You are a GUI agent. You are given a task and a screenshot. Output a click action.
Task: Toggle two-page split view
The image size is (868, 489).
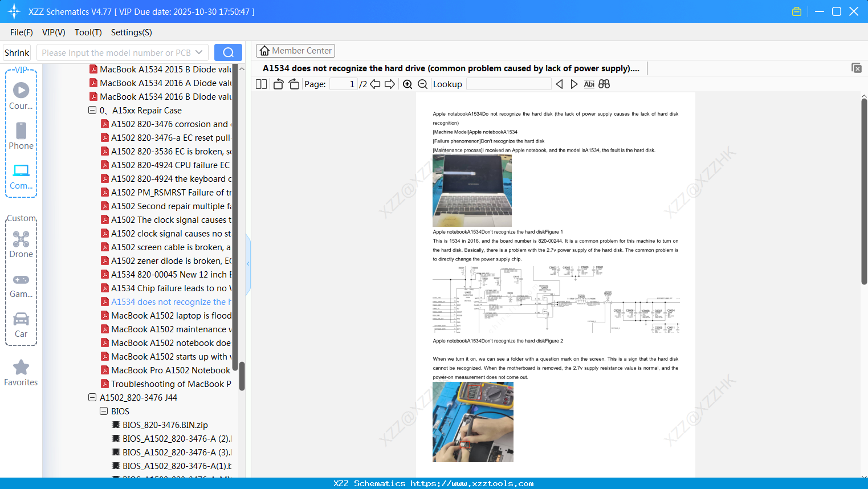(x=262, y=84)
